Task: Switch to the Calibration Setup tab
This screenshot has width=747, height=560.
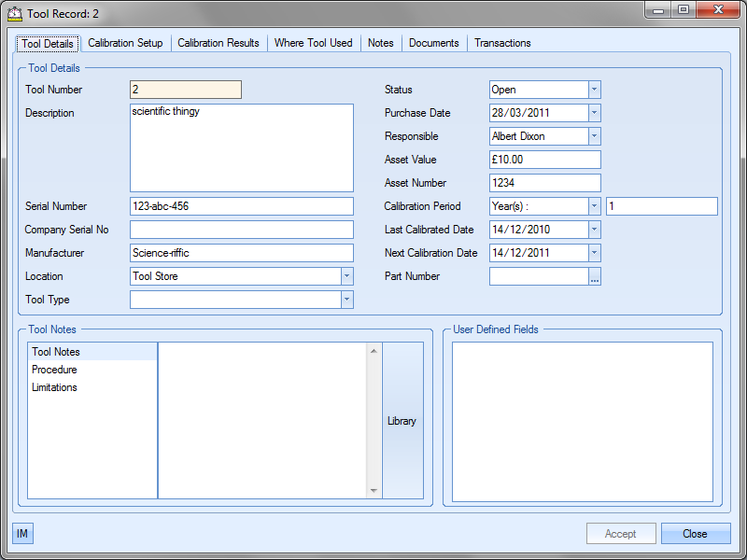Action: pyautogui.click(x=125, y=43)
